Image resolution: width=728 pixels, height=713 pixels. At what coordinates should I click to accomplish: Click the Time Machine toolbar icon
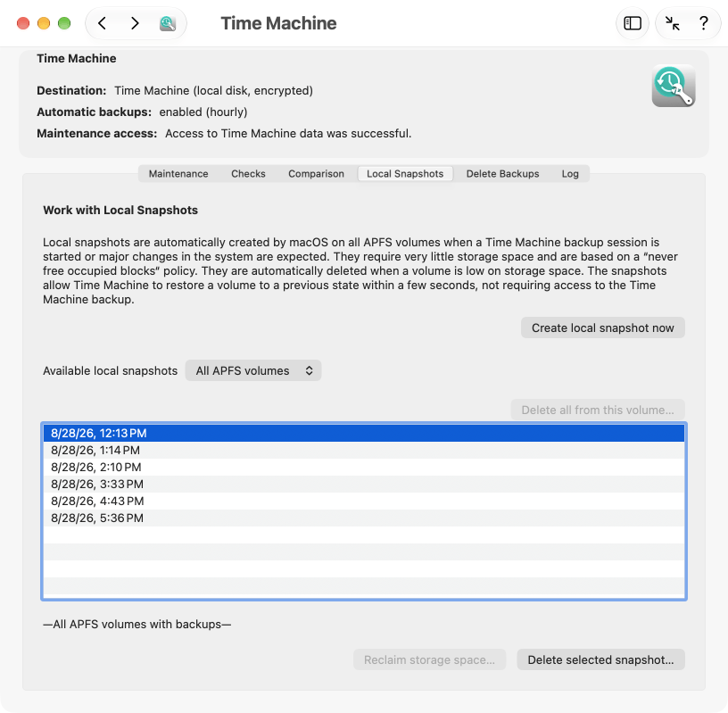[168, 23]
